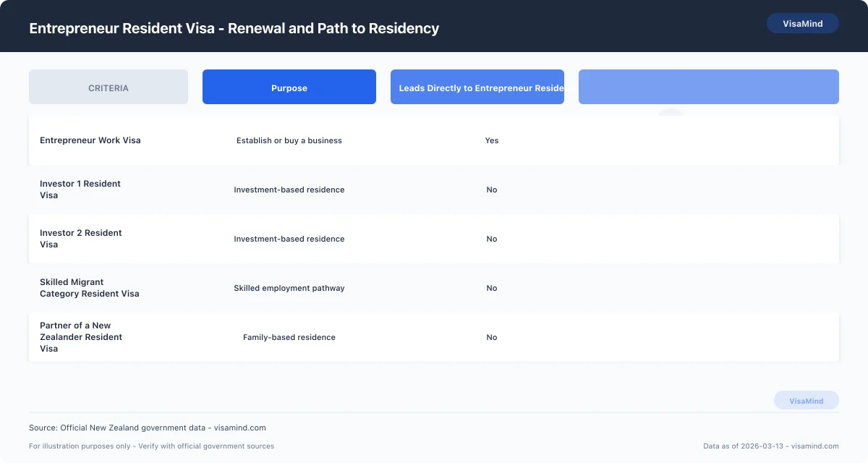Click the Yes value for Entrepreneur Work Visa

[492, 140]
